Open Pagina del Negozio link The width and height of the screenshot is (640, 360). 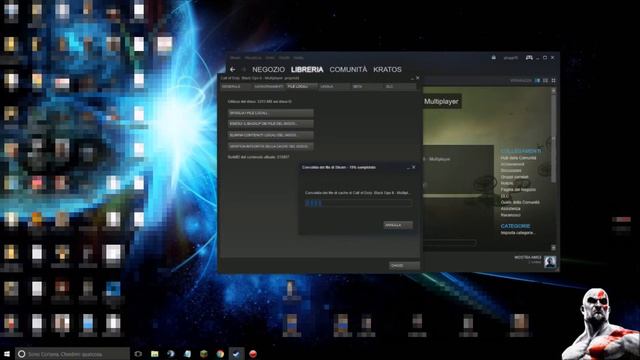[x=518, y=189]
